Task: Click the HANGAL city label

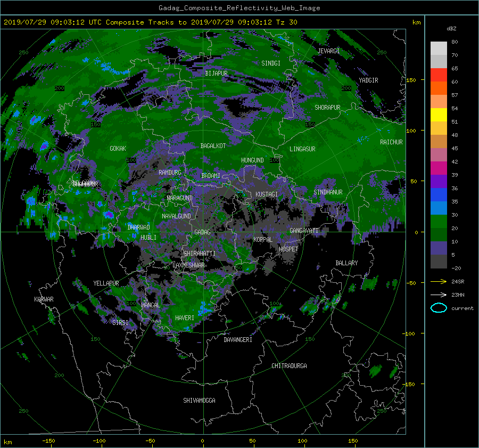Action: 151,305
